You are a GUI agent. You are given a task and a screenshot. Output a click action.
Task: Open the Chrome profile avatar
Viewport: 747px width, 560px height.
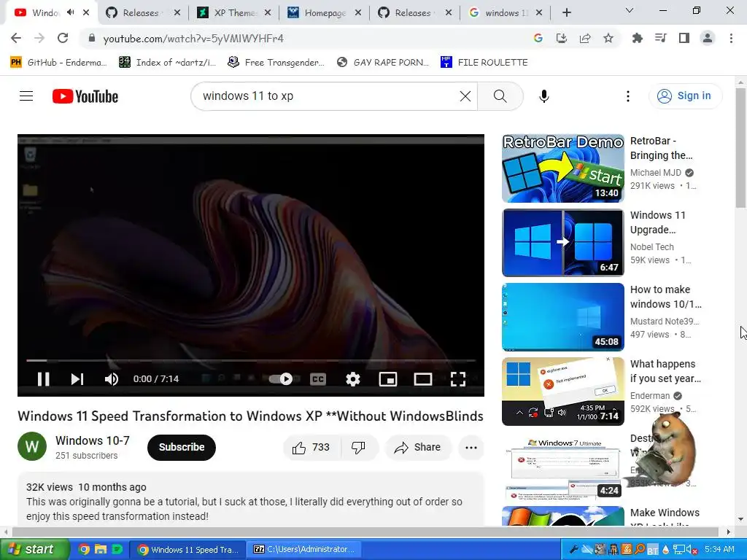708,38
